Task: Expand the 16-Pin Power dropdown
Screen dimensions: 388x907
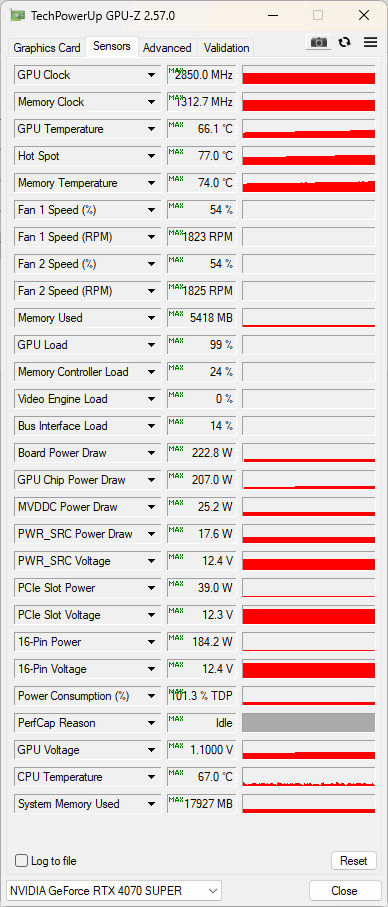Action: pos(151,642)
